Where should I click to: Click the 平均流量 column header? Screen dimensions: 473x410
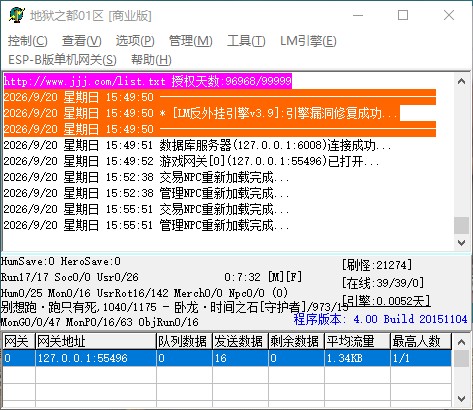click(x=357, y=341)
